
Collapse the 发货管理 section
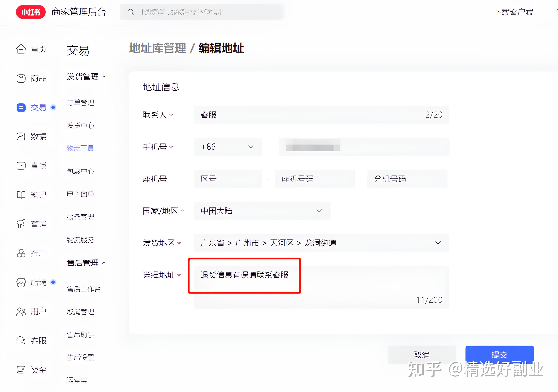104,77
